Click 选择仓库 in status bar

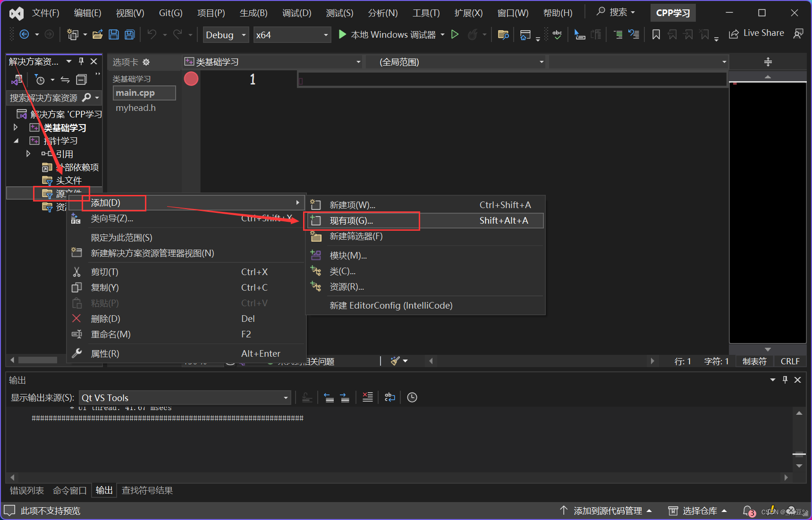pos(698,511)
